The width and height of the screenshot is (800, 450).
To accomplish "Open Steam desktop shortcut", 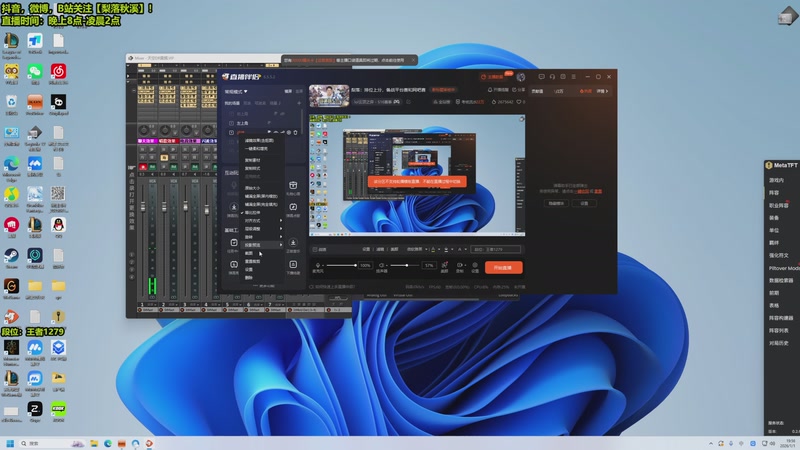I will pos(11,256).
